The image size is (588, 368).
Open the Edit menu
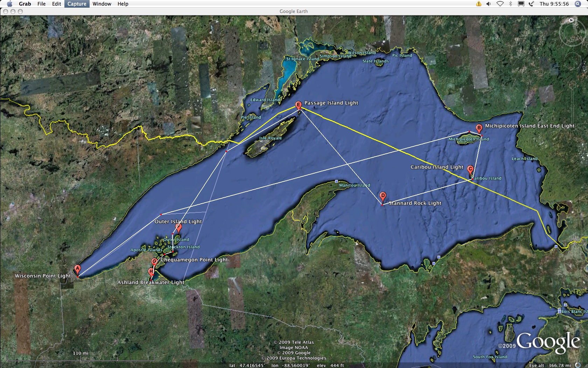57,4
